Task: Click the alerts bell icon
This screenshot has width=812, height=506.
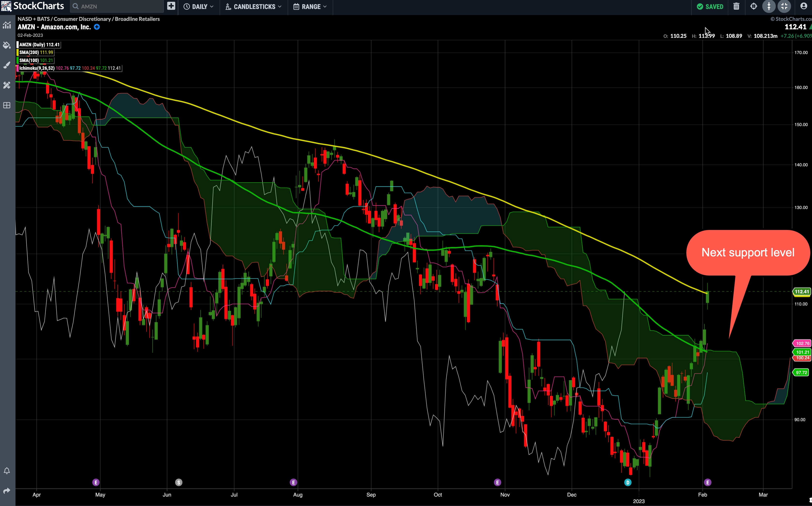Action: click(7, 471)
